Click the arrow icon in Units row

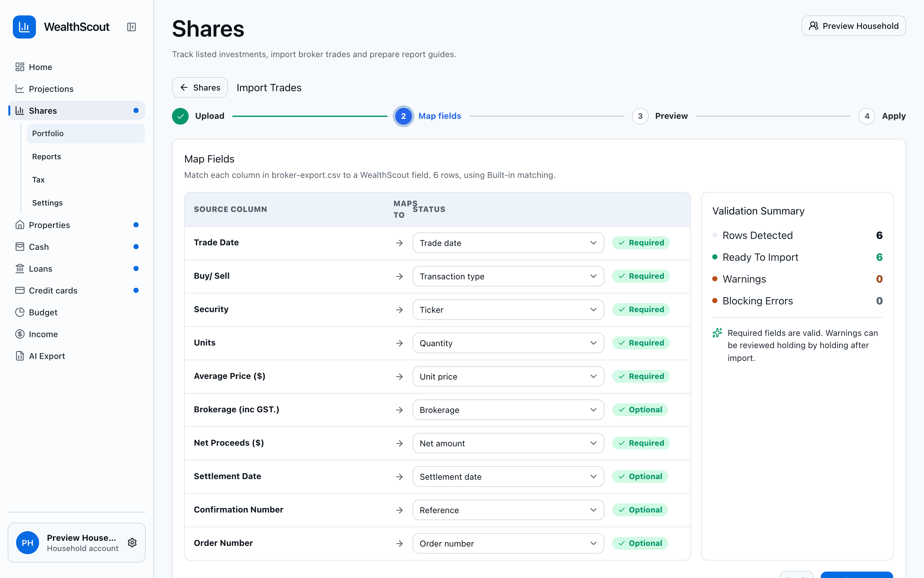[x=399, y=343]
